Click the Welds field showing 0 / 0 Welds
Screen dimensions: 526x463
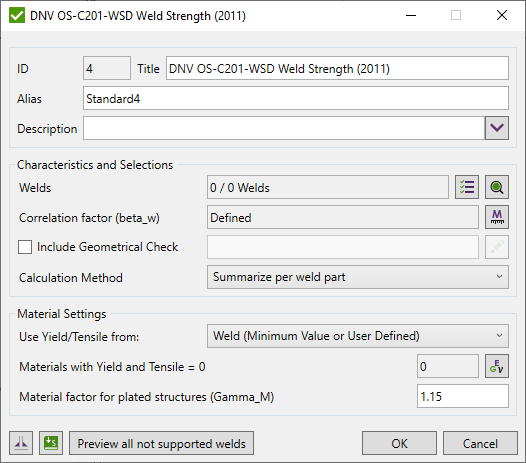[x=328, y=187]
